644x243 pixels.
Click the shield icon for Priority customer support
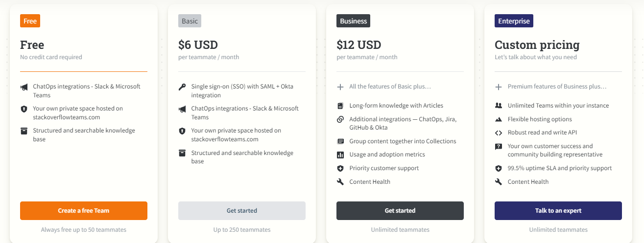click(340, 168)
